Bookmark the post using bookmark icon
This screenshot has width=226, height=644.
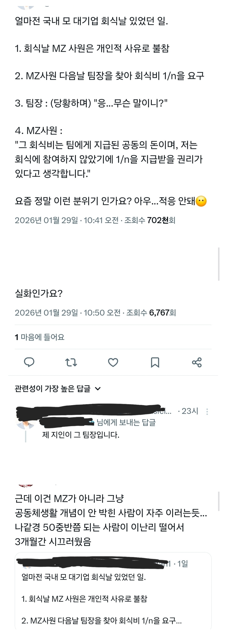coord(155,362)
